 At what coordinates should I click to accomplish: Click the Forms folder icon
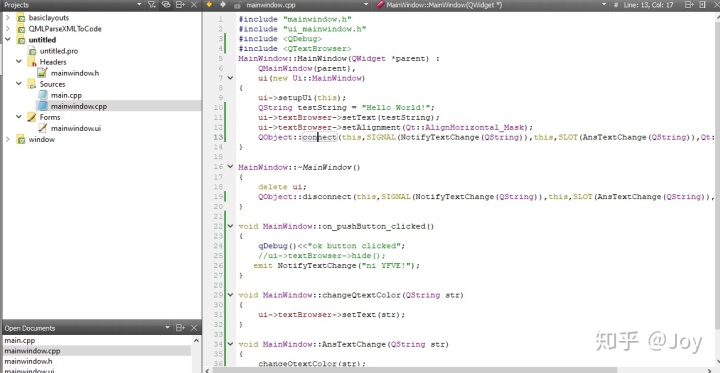tap(32, 117)
